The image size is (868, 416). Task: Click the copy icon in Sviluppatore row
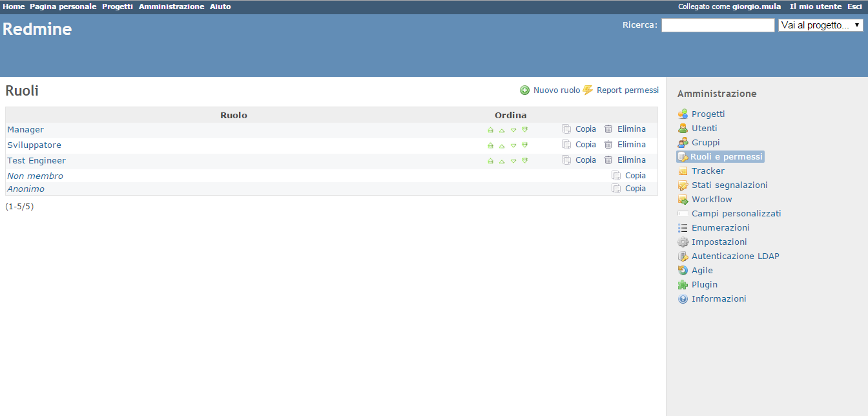coord(566,145)
